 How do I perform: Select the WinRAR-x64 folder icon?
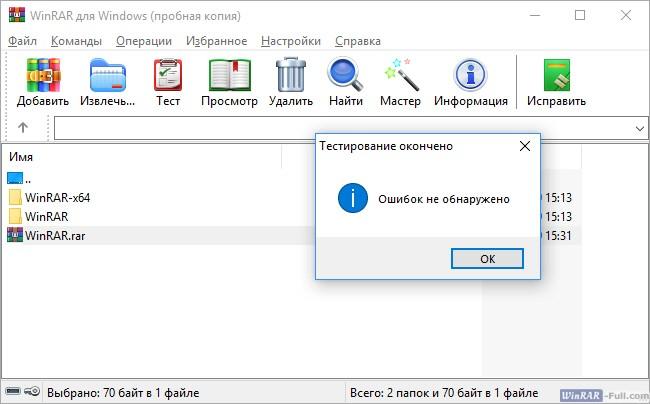(15, 197)
